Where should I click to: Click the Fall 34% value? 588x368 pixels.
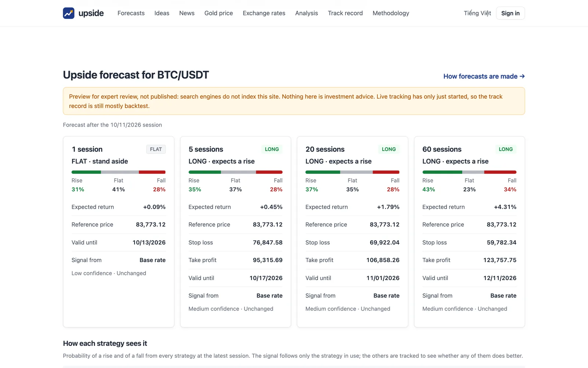click(510, 189)
